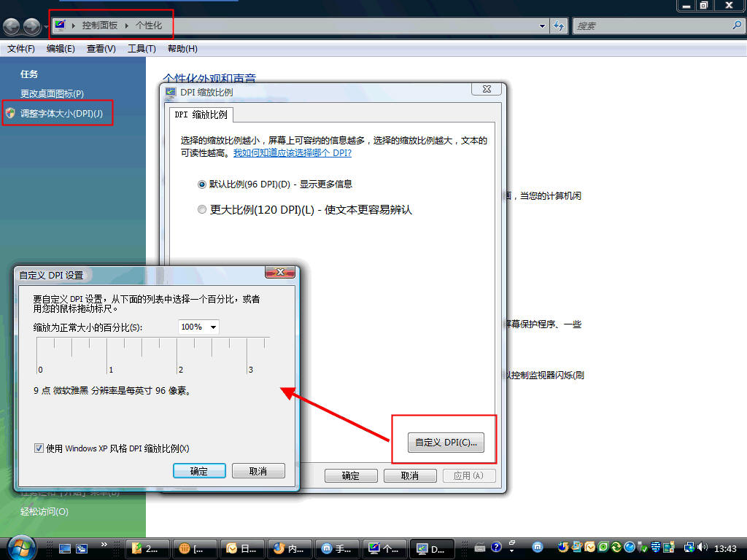This screenshot has width=747, height=560.
Task: Open the 工具(T) menu
Action: [x=142, y=49]
